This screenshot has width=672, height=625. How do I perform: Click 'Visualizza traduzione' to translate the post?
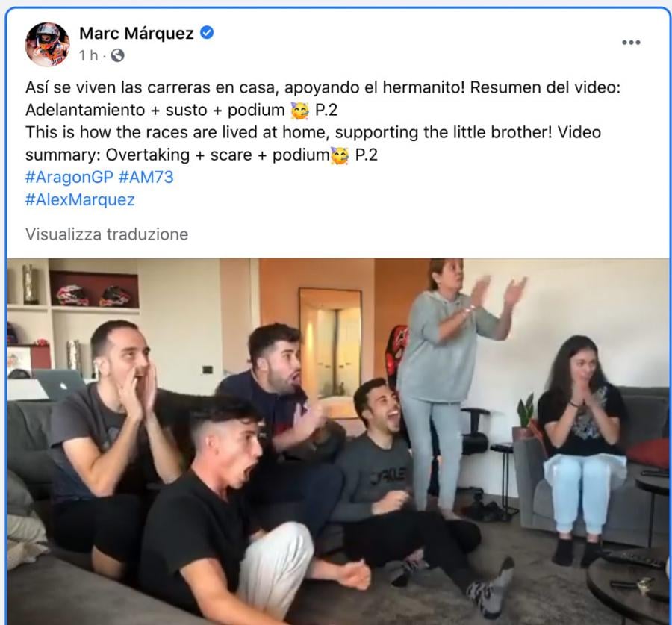(x=107, y=234)
